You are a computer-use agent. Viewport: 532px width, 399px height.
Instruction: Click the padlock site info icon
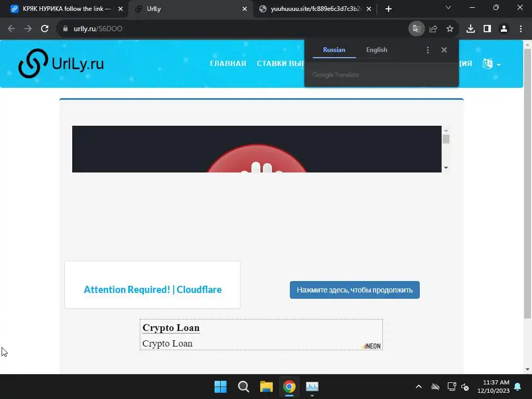(65, 29)
